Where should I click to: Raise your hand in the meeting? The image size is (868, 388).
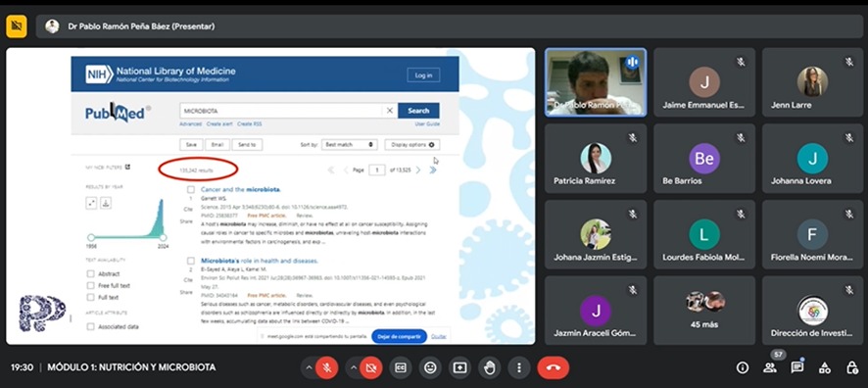[490, 367]
